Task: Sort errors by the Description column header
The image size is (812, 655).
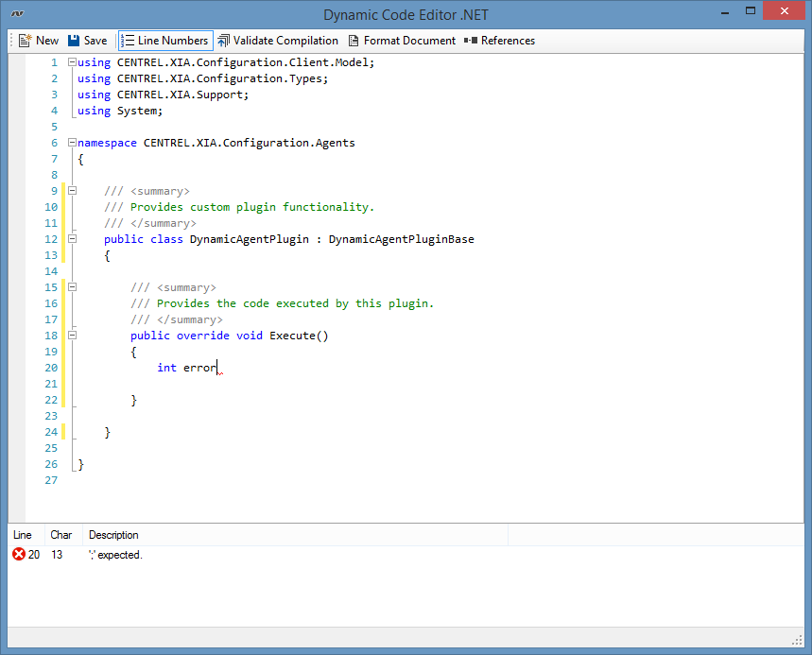Action: pyautogui.click(x=295, y=535)
